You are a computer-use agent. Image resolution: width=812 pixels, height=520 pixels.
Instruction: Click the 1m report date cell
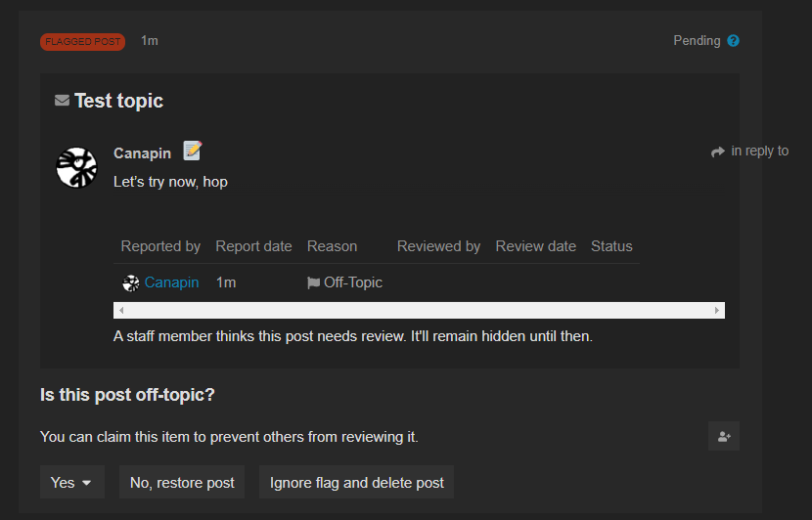tap(226, 282)
